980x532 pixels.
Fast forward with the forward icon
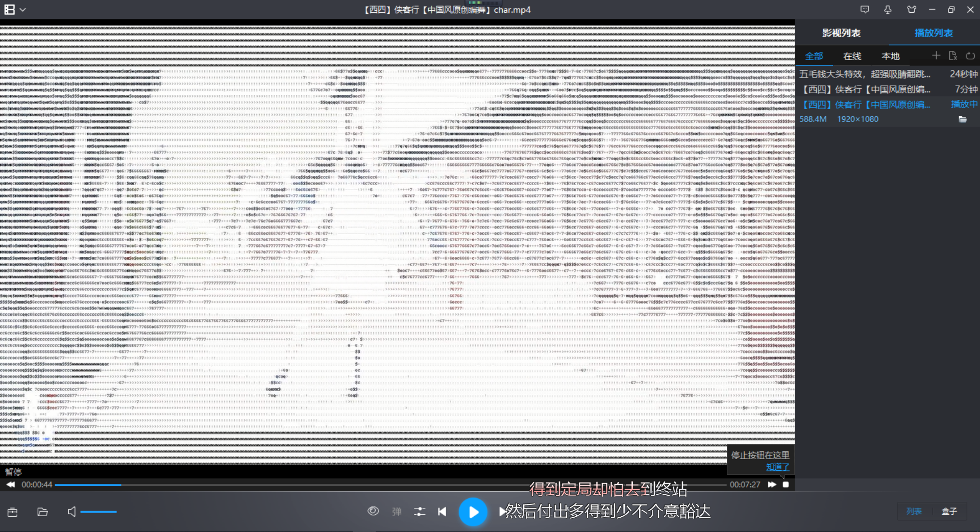click(772, 485)
